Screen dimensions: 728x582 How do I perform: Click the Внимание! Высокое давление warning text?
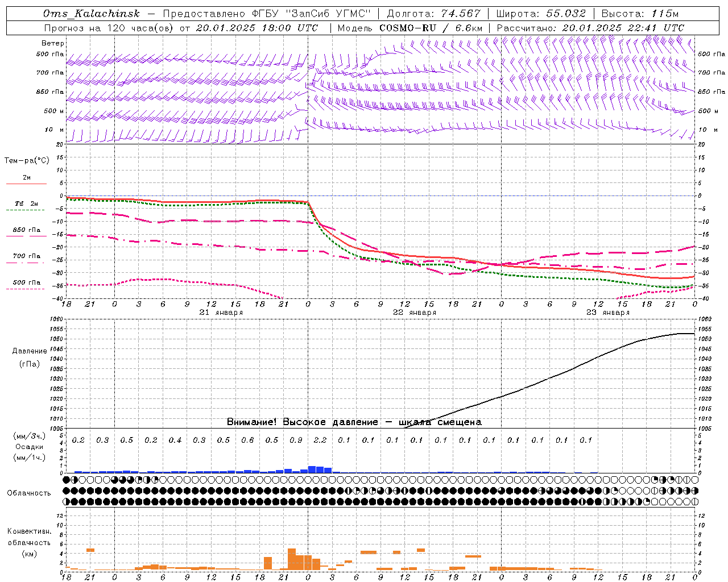[x=354, y=422]
